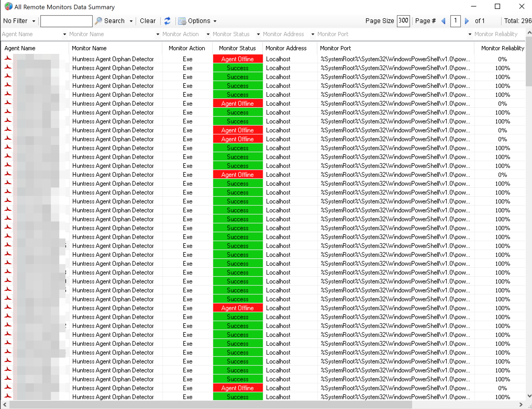Image resolution: width=532 pixels, height=409 pixels.
Task: Go to previous page with left arrow
Action: [444, 21]
